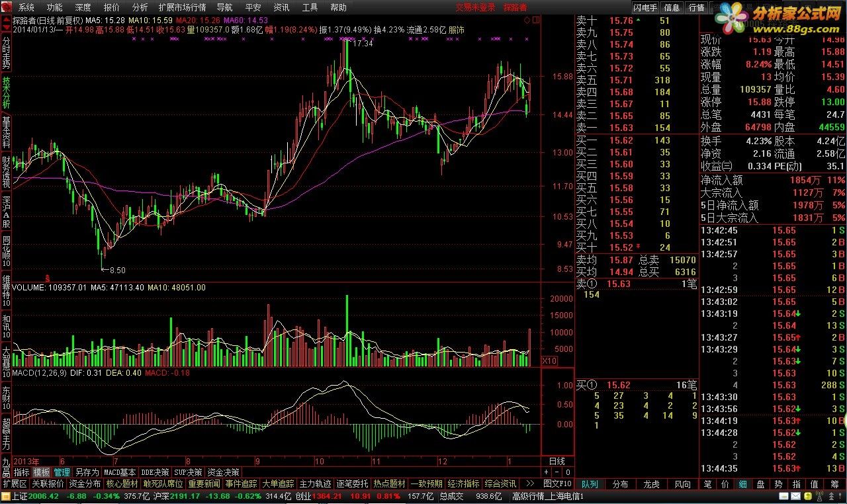Open the 资讯 menu
Image resolution: width=847 pixels, height=504 pixels.
coord(281,8)
